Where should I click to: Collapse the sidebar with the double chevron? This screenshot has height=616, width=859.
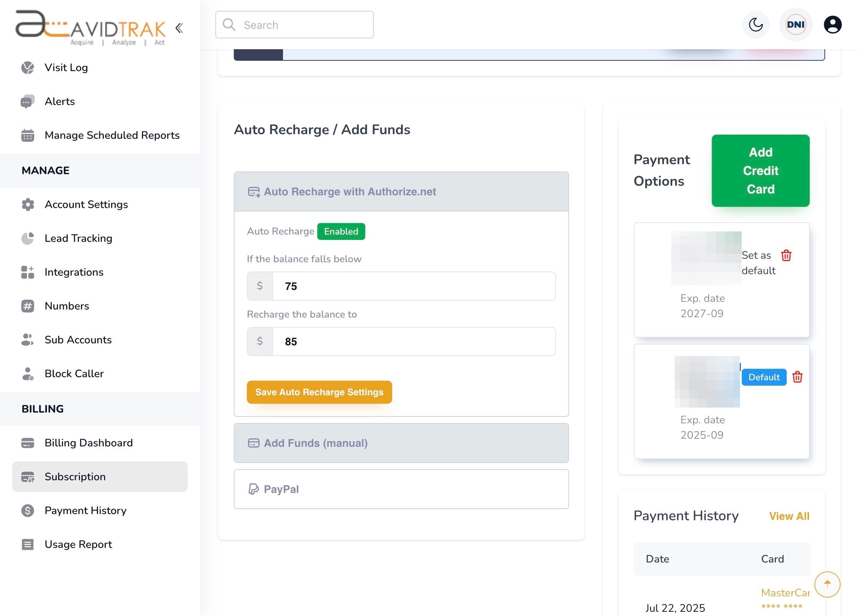point(179,28)
